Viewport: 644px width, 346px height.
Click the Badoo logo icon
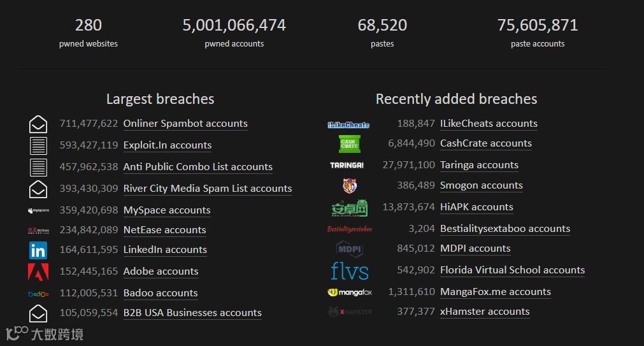(38, 294)
